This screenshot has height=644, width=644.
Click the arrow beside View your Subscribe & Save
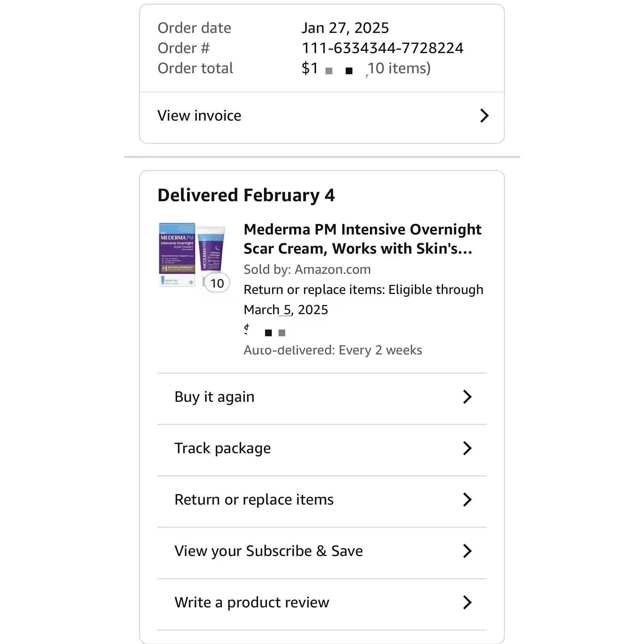click(467, 551)
